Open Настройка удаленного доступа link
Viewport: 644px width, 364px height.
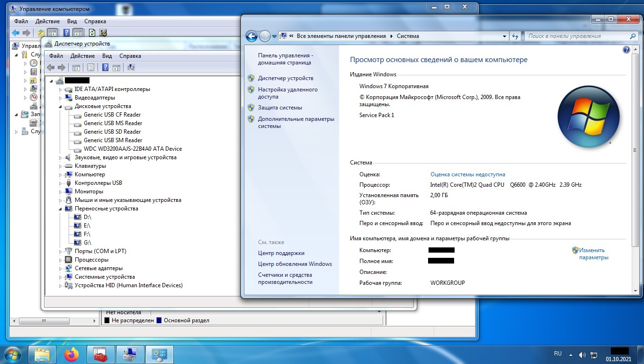tap(288, 93)
